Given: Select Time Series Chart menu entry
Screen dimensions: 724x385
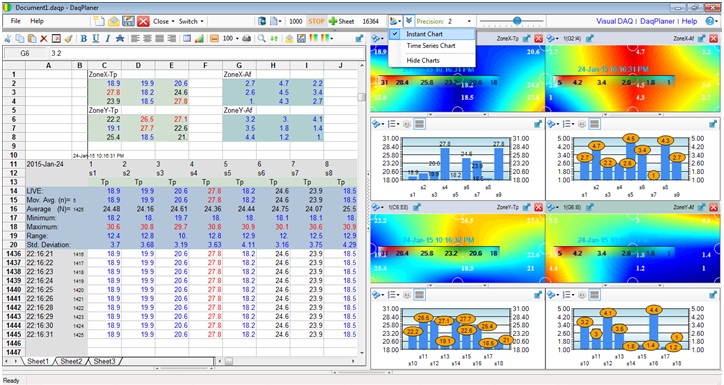Looking at the screenshot, I should tap(431, 46).
